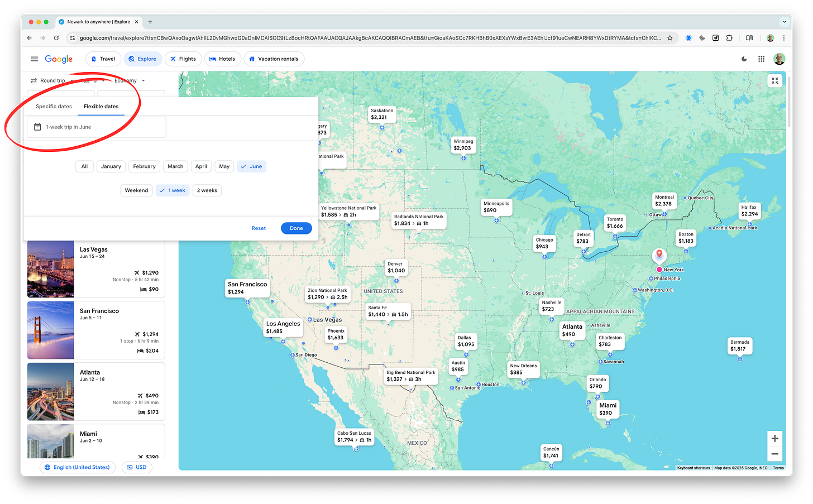Open the Economy class dropdown
The width and height of the screenshot is (813, 504).
[130, 80]
